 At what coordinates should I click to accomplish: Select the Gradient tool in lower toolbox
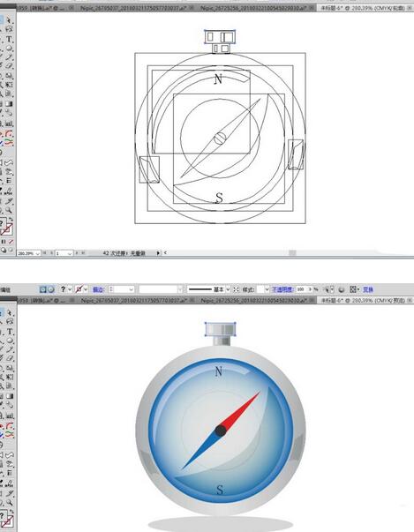[x=9, y=396]
